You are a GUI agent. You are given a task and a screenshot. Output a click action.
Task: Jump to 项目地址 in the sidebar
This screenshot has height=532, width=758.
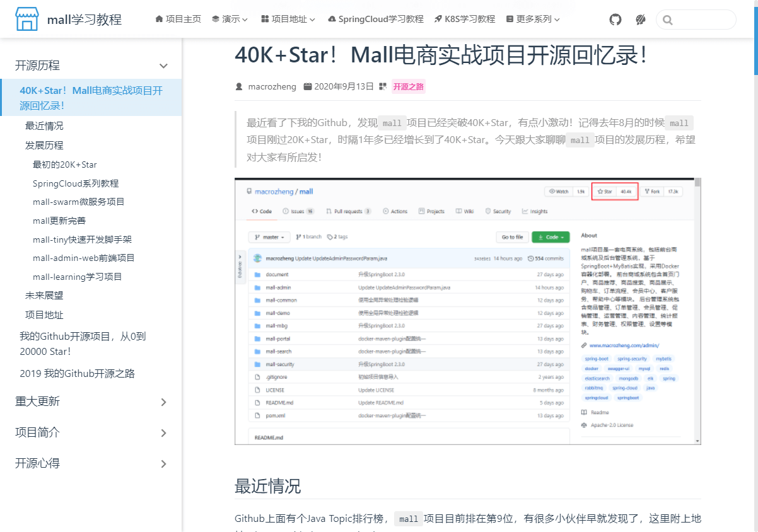[x=44, y=315]
